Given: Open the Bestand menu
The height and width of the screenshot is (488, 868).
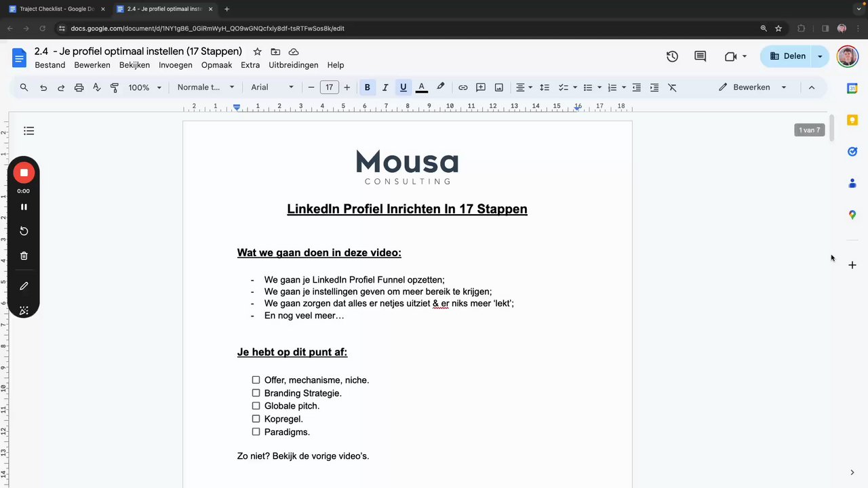Looking at the screenshot, I should pyautogui.click(x=50, y=65).
